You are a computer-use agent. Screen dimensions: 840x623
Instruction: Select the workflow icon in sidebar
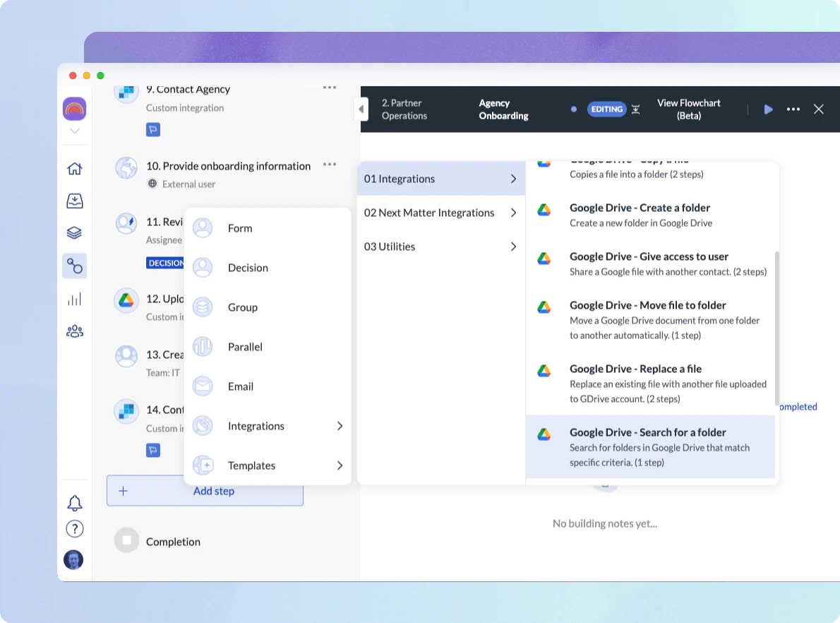(x=74, y=266)
